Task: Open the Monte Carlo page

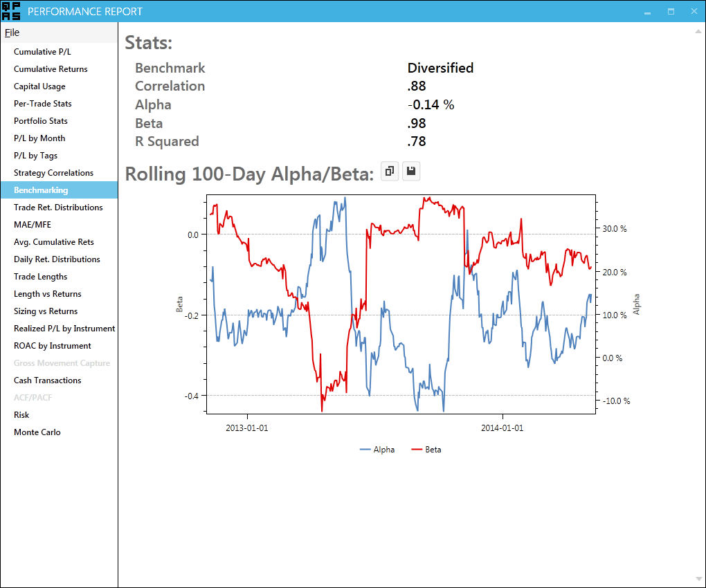Action: (37, 432)
